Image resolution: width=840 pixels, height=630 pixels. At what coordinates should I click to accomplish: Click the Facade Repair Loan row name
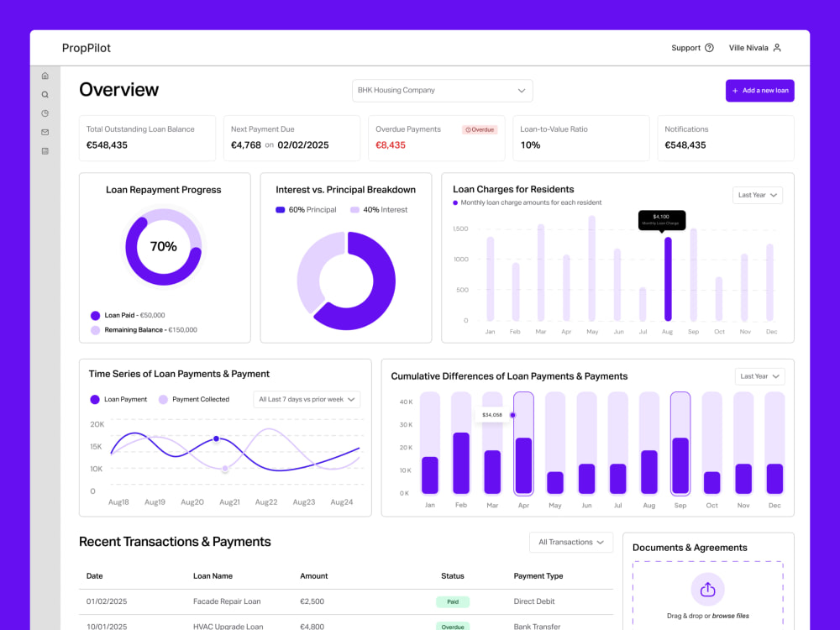click(x=227, y=601)
